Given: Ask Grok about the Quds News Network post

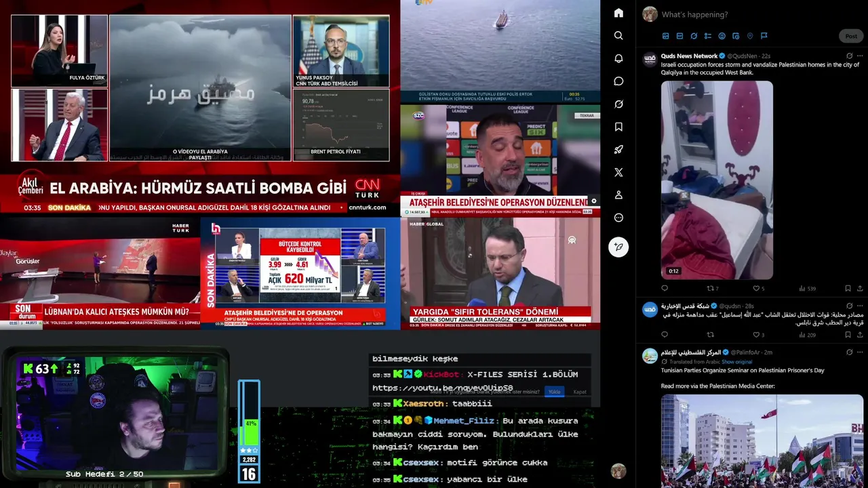Looking at the screenshot, I should pyautogui.click(x=849, y=56).
